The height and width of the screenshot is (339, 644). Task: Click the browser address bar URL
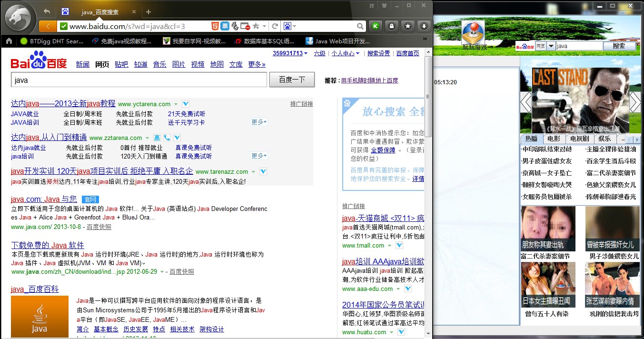[127, 26]
